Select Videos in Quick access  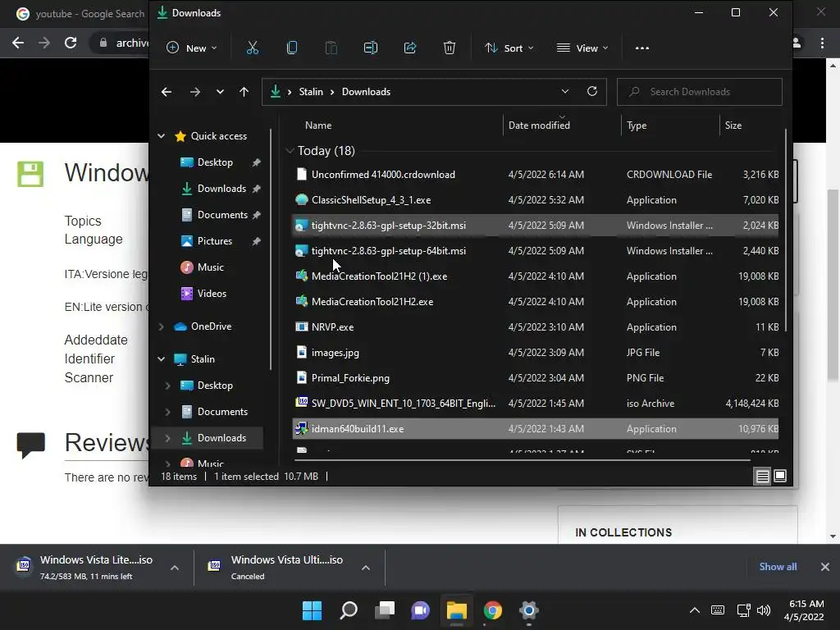click(211, 294)
